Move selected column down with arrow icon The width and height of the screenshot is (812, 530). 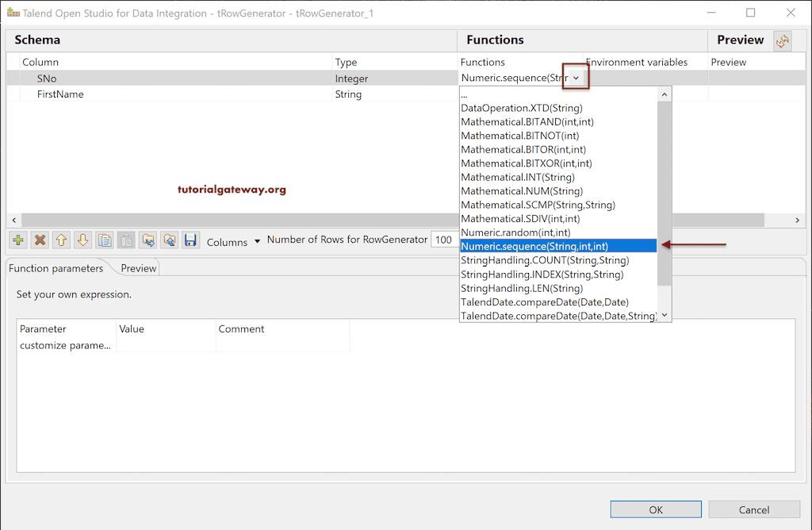pos(82,240)
